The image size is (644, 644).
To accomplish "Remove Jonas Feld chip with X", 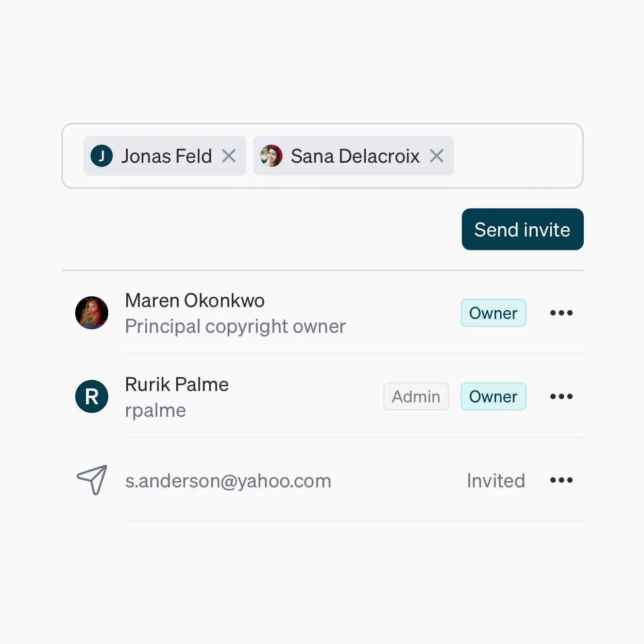I will (x=229, y=156).
